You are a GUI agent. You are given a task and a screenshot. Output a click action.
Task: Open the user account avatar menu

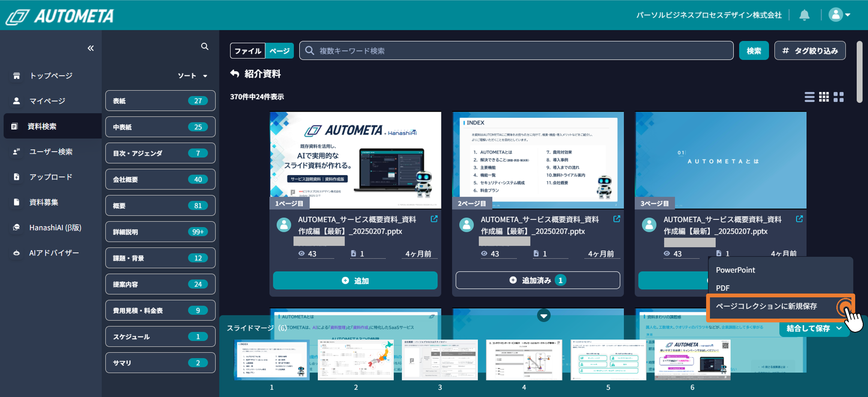tap(839, 15)
